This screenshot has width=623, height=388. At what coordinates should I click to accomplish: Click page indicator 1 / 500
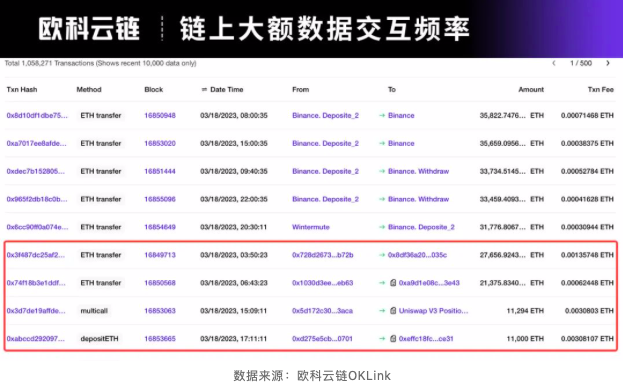pyautogui.click(x=581, y=63)
